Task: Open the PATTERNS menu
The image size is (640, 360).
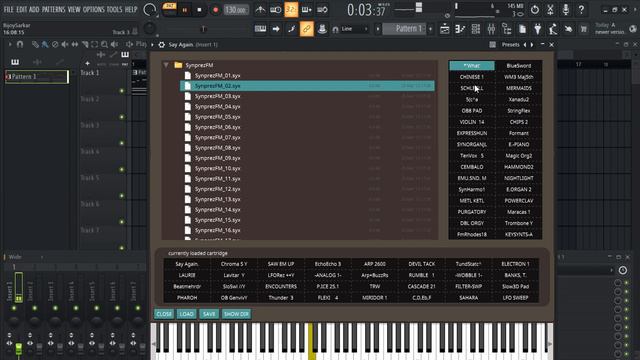Action: [53, 9]
